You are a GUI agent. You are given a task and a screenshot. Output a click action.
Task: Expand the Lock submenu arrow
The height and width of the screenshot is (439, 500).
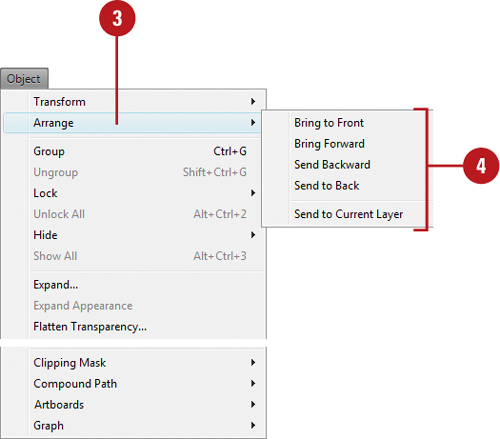click(x=253, y=193)
